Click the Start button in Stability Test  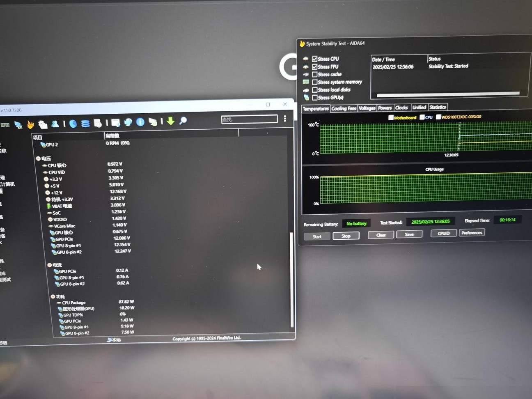317,237
